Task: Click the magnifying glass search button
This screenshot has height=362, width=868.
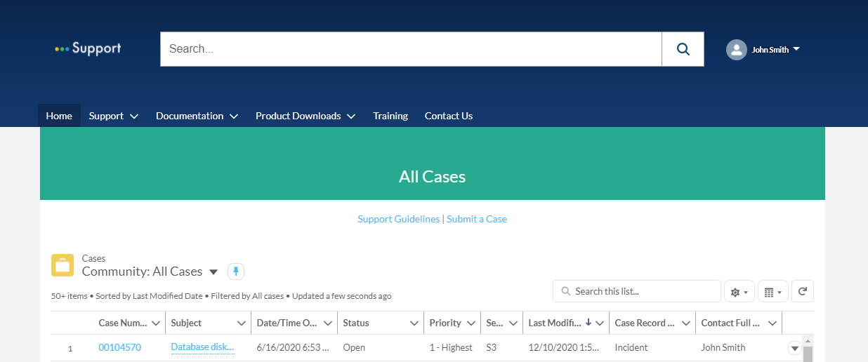Action: (683, 49)
